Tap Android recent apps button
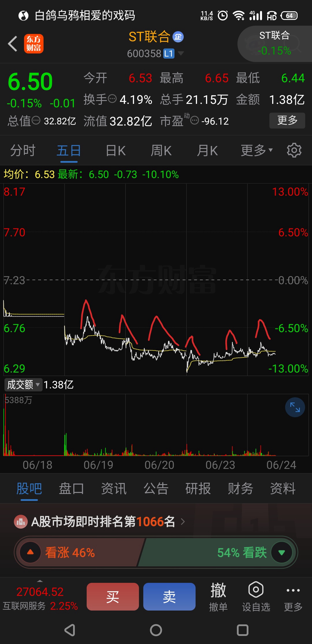 click(243, 630)
